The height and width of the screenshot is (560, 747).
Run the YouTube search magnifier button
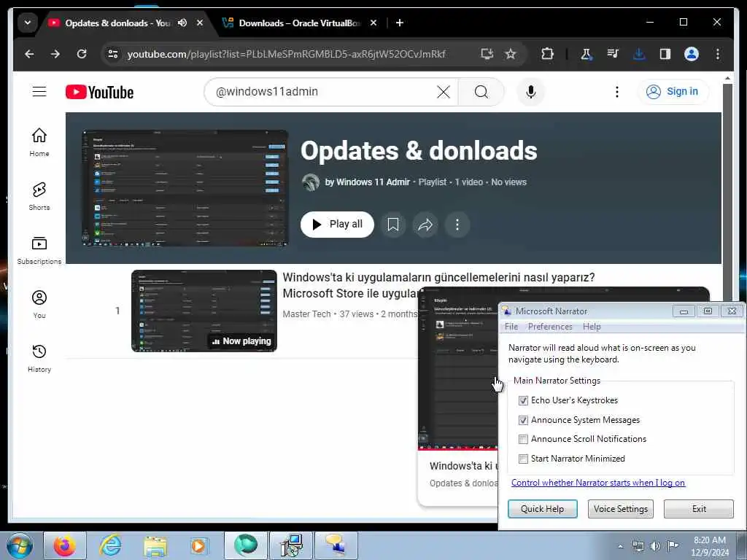click(x=481, y=91)
